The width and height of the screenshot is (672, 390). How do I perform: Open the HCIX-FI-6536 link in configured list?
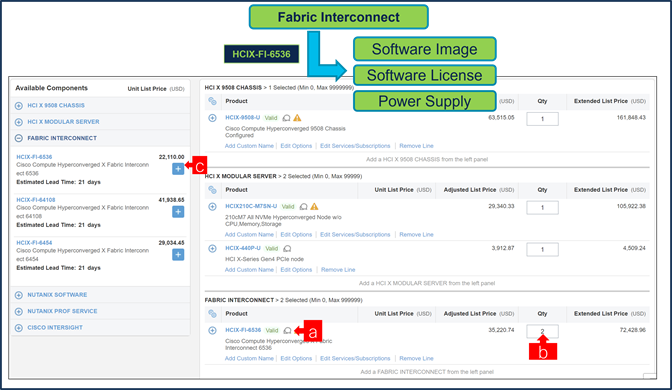click(243, 330)
